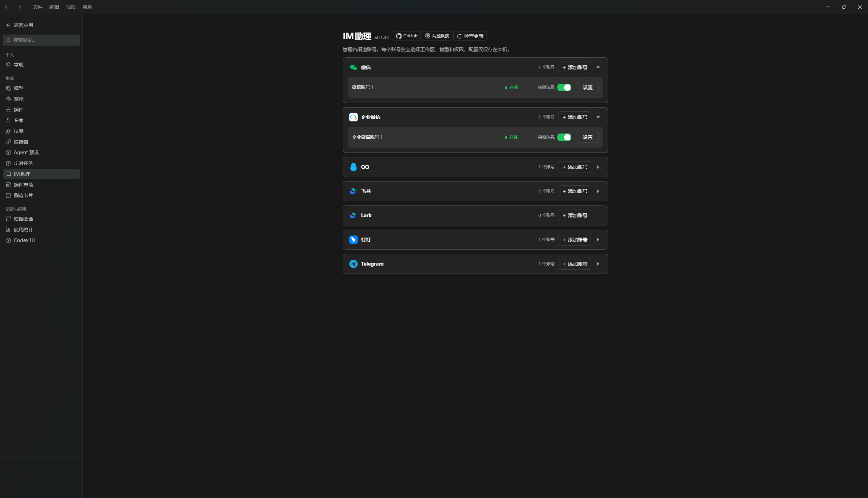
Task: Open 设置 for 企业微信账号 1
Action: [x=588, y=137]
